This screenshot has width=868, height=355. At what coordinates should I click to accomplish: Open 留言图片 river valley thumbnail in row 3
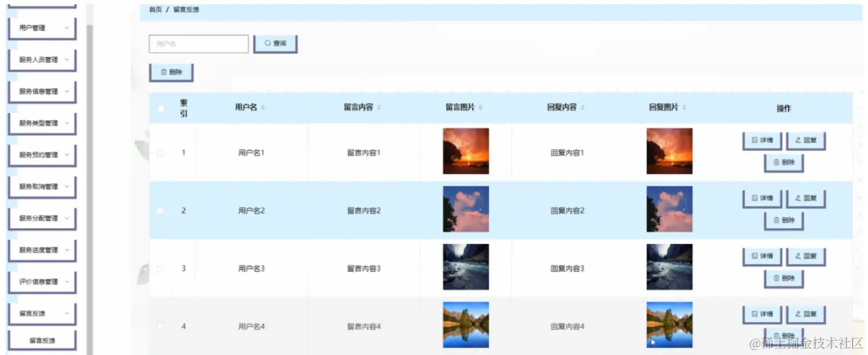click(x=465, y=267)
